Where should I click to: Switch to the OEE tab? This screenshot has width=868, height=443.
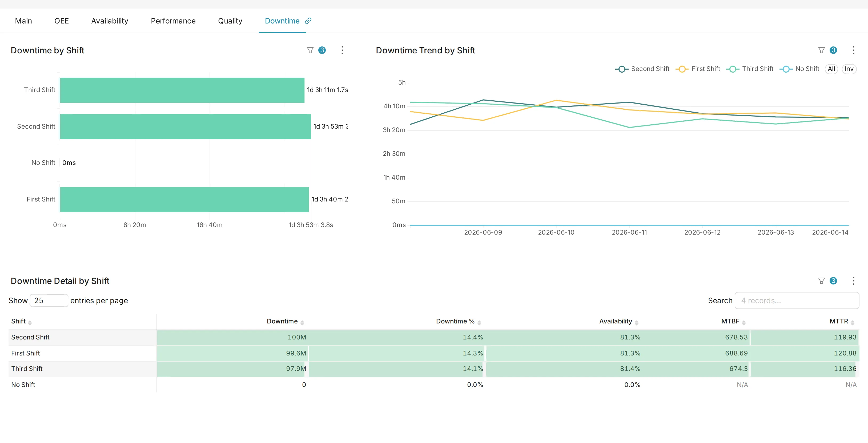tap(61, 21)
